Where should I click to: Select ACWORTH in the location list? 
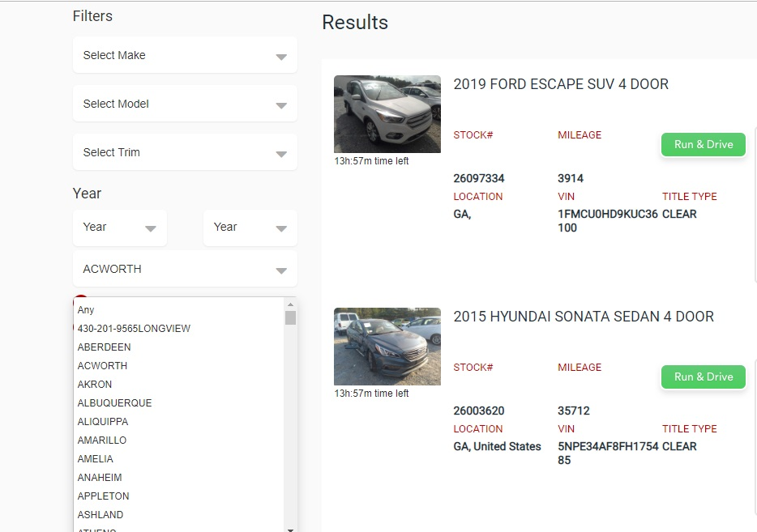[x=178, y=366]
